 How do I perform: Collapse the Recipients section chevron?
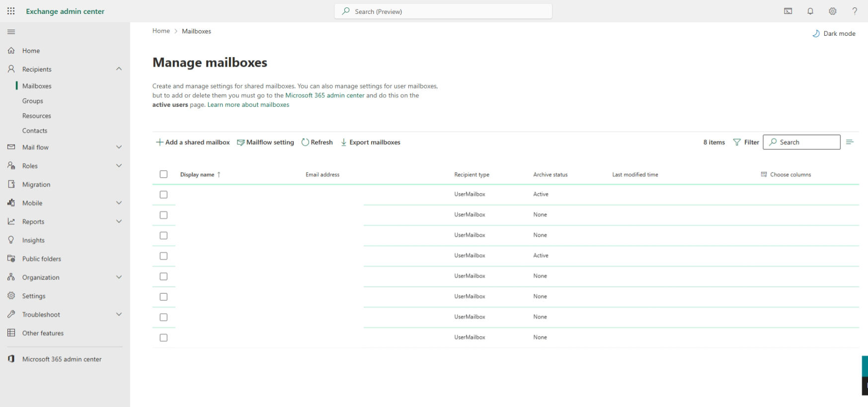(x=119, y=69)
